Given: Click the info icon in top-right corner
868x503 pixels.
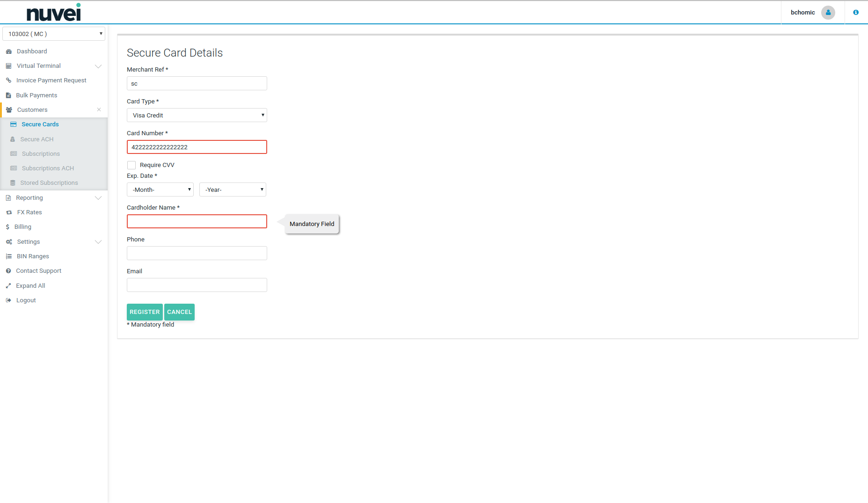Looking at the screenshot, I should point(856,13).
